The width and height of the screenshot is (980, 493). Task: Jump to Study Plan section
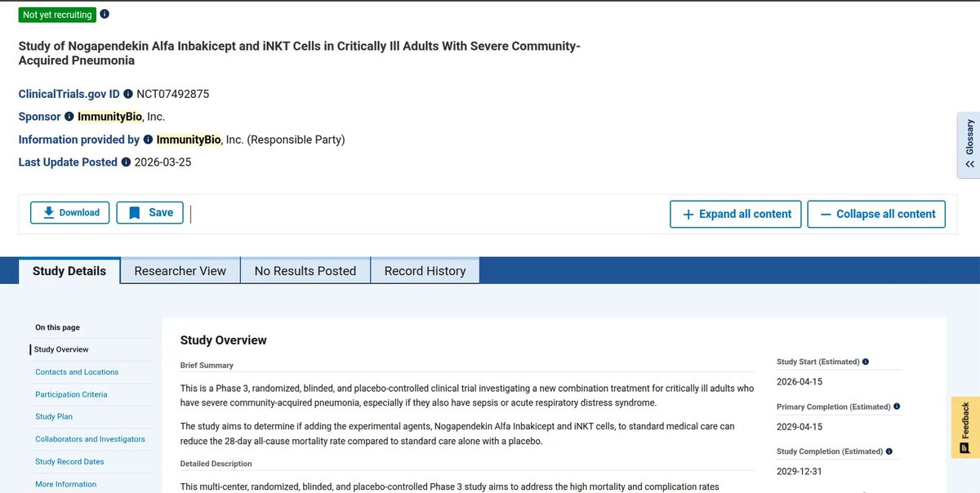[54, 416]
